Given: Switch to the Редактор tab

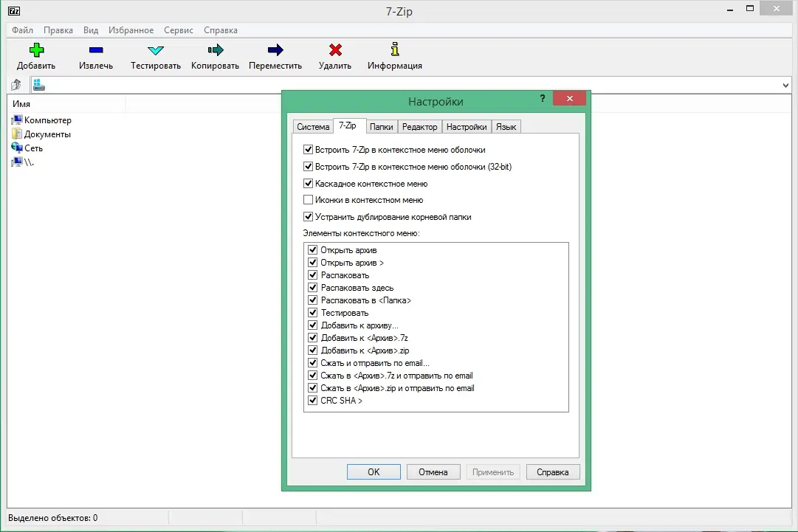Looking at the screenshot, I should 419,127.
